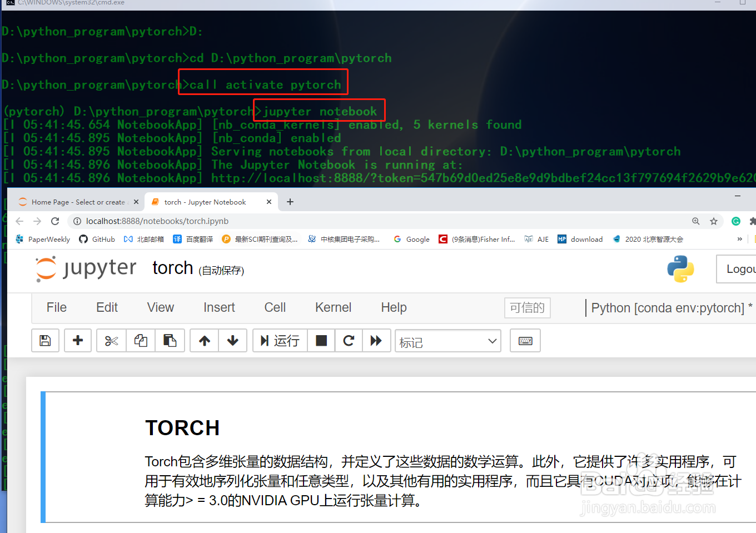Move the selected cell up
The image size is (756, 533).
tap(205, 341)
